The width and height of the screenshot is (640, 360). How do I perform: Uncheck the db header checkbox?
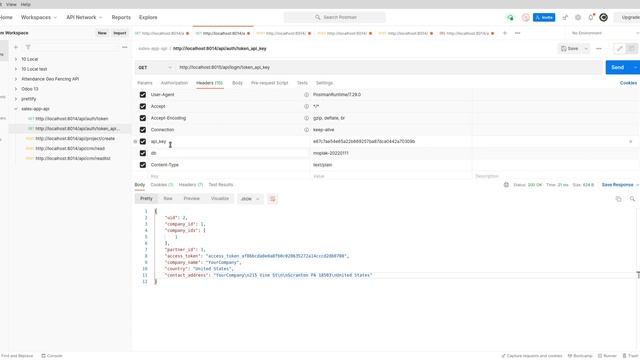coord(142,153)
